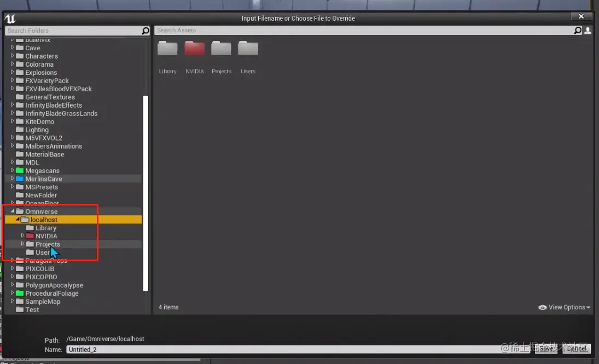Expand NVIDIA in the sidebar tree
This screenshot has width=599, height=364.
point(24,236)
